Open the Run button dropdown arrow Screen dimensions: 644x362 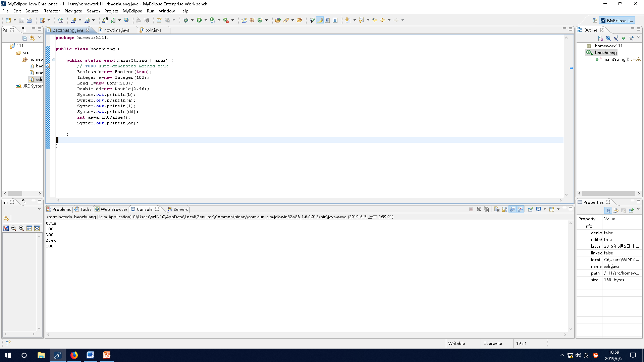[206, 20]
